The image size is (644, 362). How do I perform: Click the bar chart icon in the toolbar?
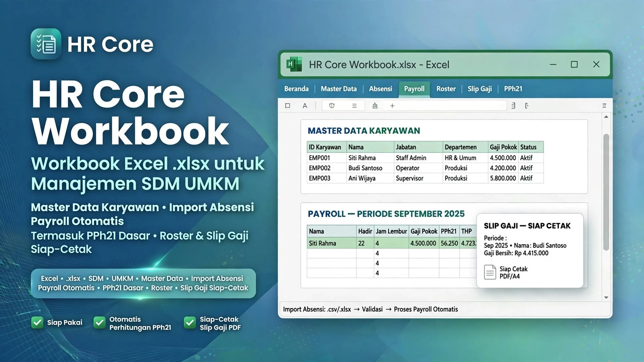pyautogui.click(x=375, y=106)
